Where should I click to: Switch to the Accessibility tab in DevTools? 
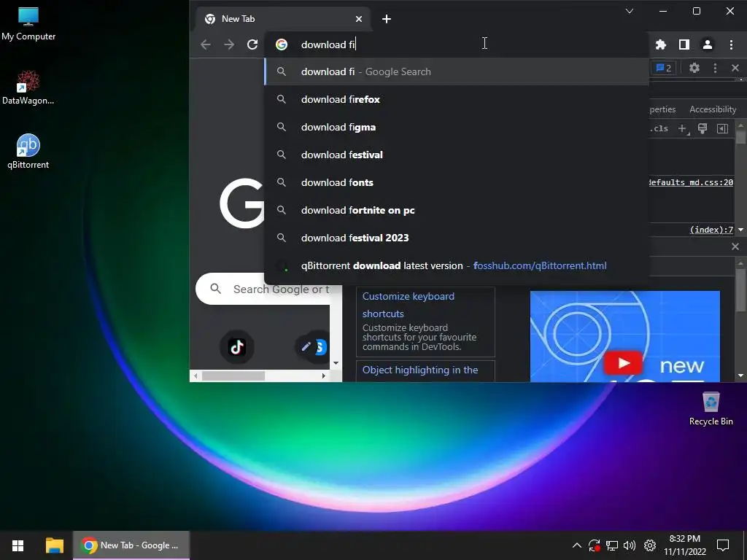coord(713,109)
